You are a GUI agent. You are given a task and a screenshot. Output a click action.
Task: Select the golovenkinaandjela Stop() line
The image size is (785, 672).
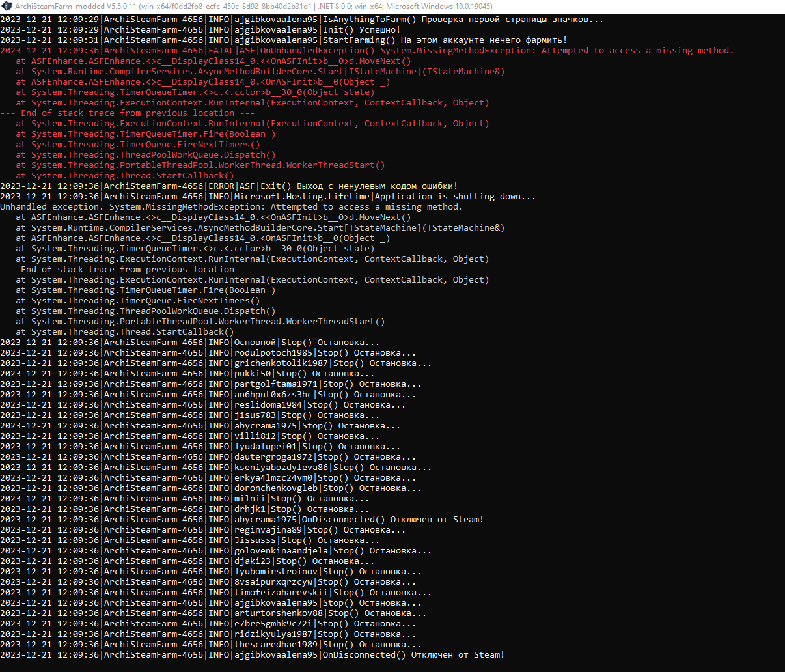pyautogui.click(x=216, y=551)
